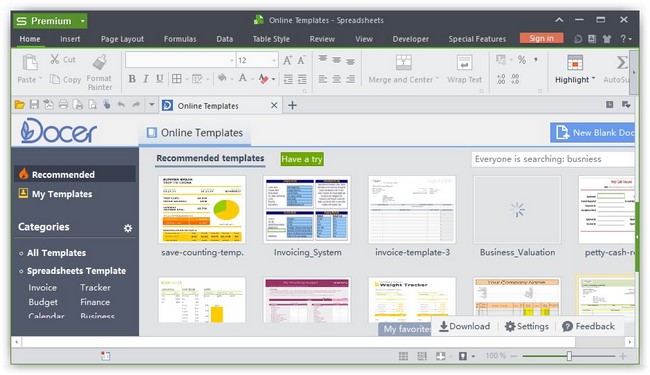Screen dimensions: 650x375
Task: Open the Special Features tab
Action: [477, 39]
